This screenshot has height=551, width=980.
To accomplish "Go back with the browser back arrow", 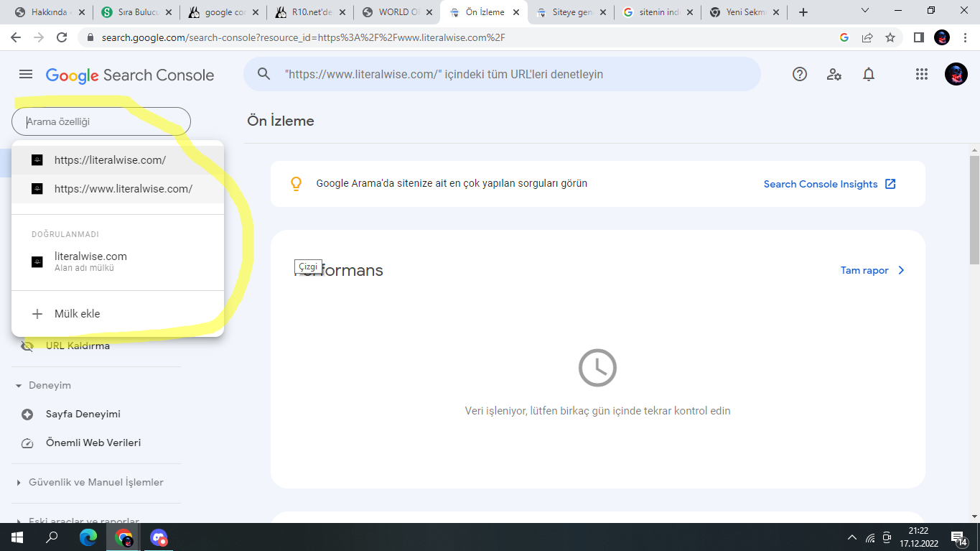I will pos(16,37).
